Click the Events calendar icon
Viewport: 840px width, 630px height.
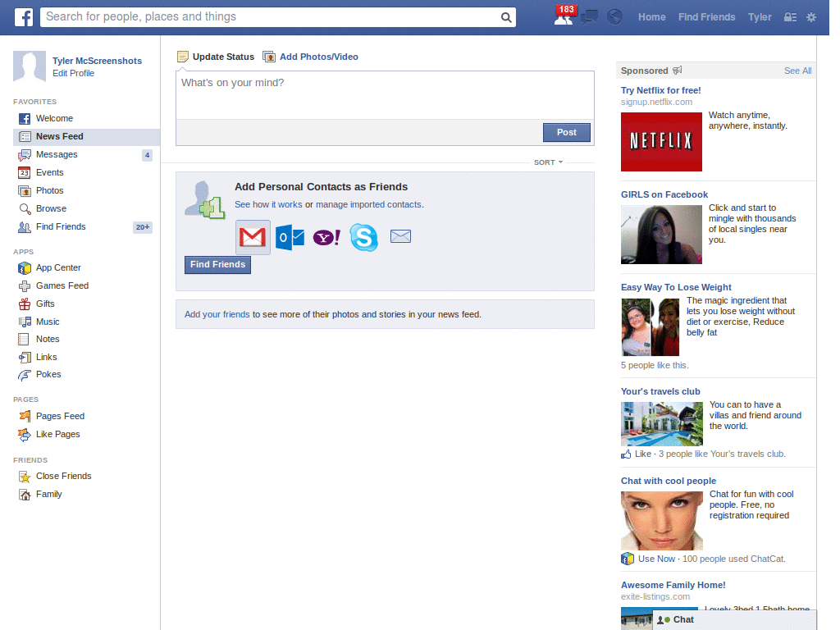[25, 172]
